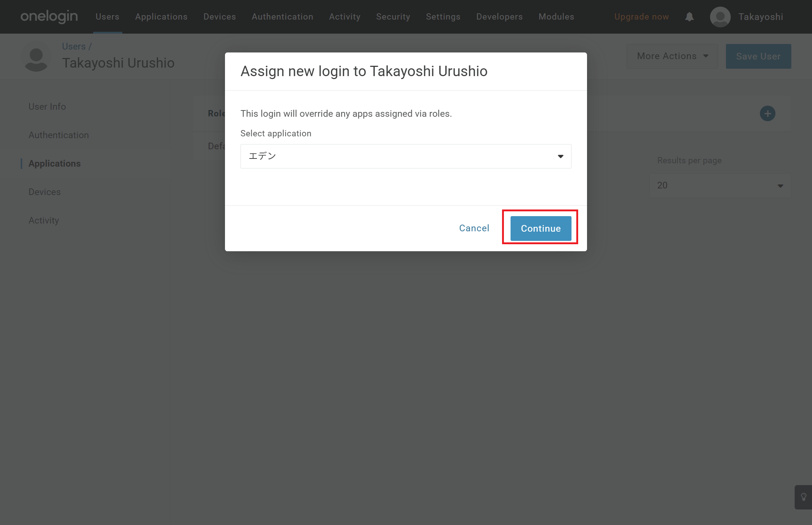Click the lightbulb help icon
812x525 pixels.
click(803, 497)
